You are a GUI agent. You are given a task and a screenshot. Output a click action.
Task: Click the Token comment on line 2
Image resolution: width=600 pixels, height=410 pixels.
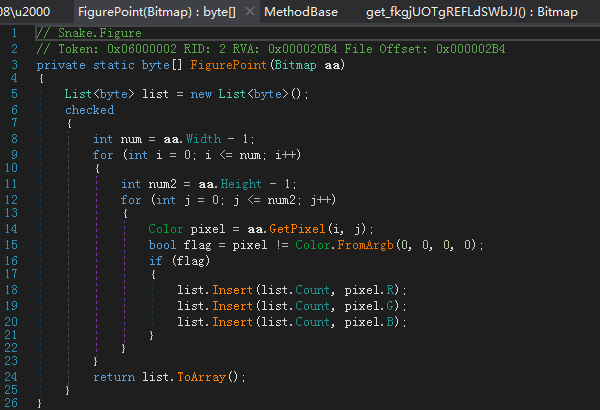point(270,49)
